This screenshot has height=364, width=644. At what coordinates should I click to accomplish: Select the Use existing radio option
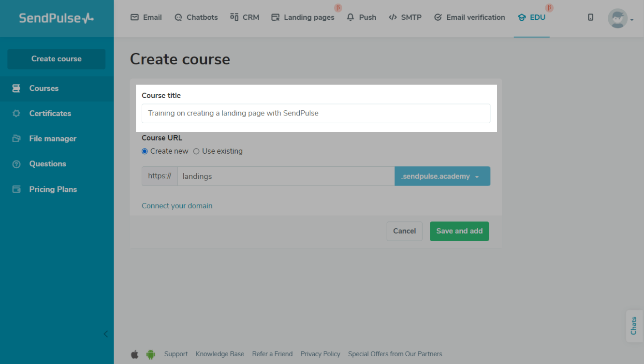tap(196, 151)
